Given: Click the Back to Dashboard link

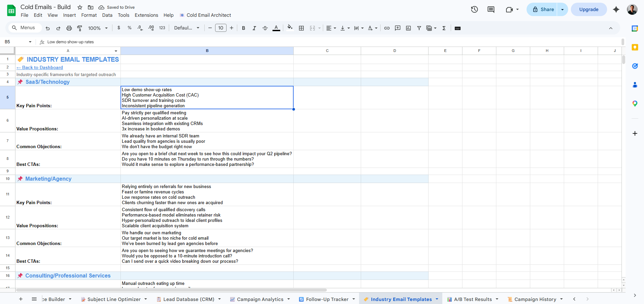Looking at the screenshot, I should click(x=40, y=67).
